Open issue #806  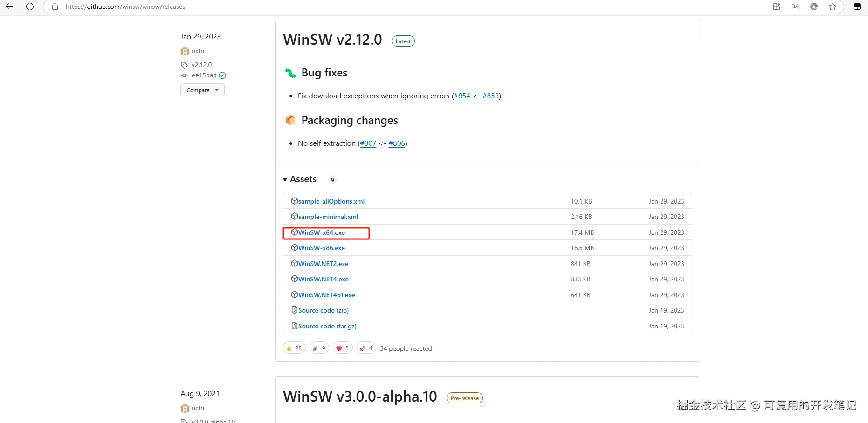coord(397,143)
